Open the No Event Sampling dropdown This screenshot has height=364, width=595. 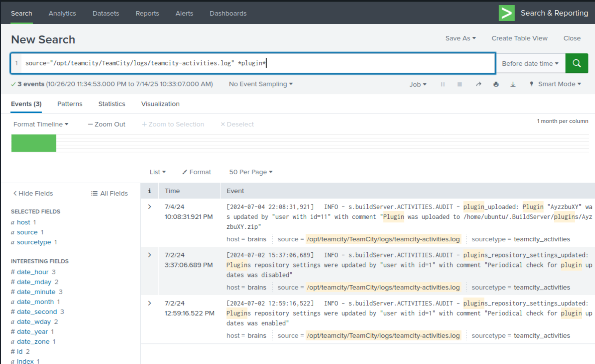[261, 84]
